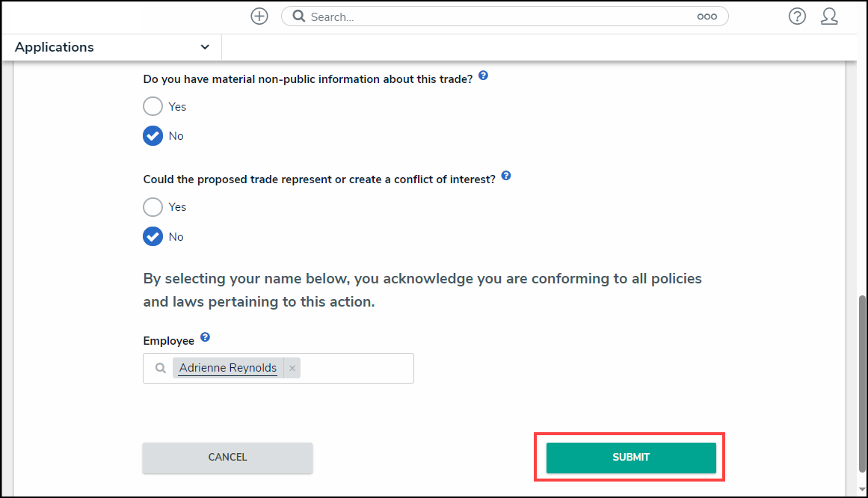Open the help icon in the top-right corner
Viewport: 868px width, 498px height.
click(x=797, y=16)
